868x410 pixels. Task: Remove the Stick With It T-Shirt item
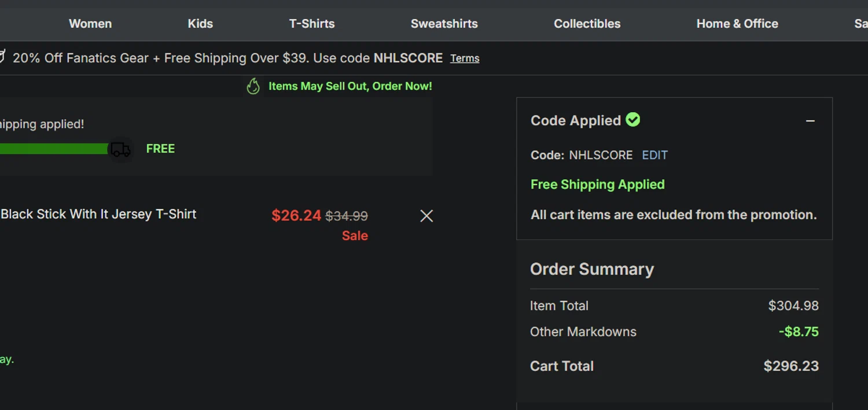426,216
